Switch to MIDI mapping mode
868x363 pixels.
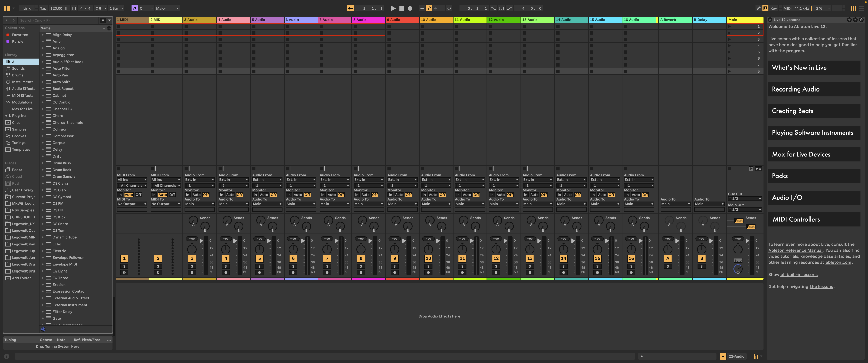click(788, 8)
